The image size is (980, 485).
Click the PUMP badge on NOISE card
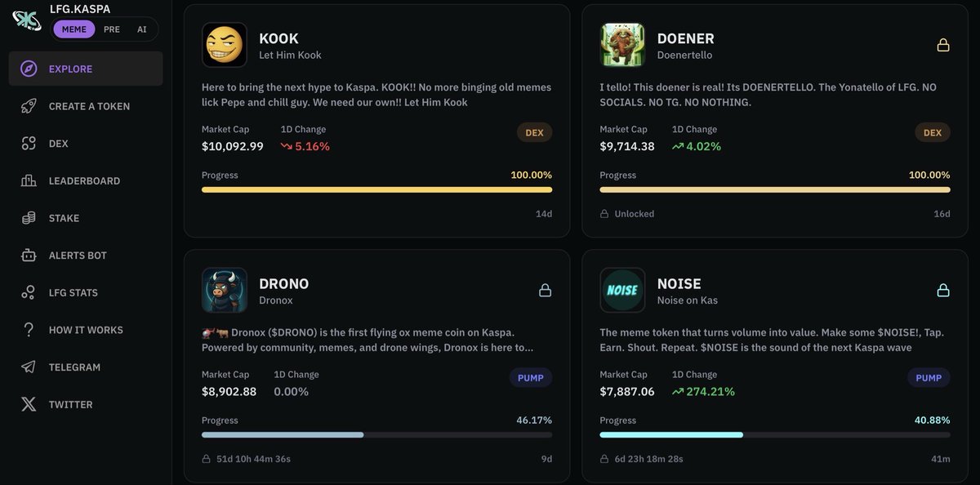[x=929, y=377]
